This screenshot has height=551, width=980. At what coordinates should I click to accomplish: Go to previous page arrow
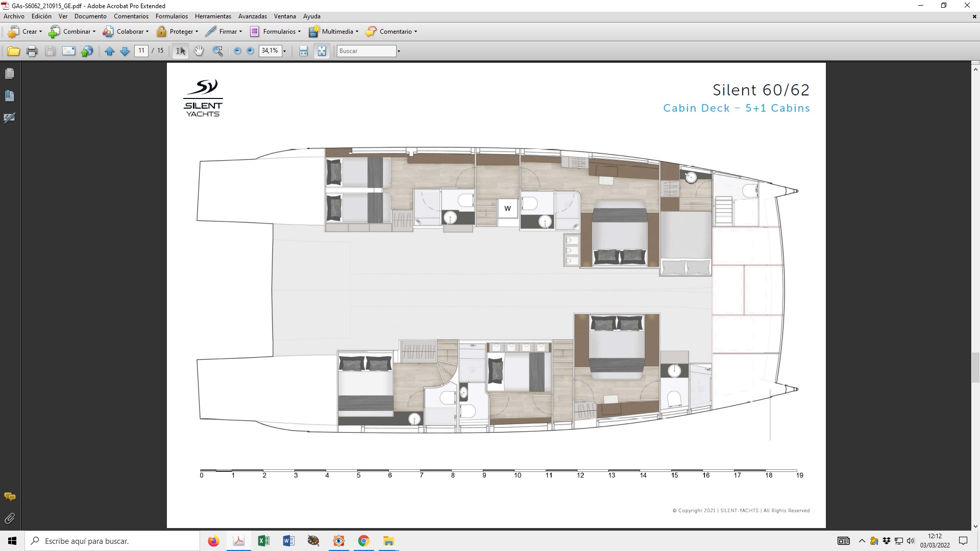click(x=109, y=51)
